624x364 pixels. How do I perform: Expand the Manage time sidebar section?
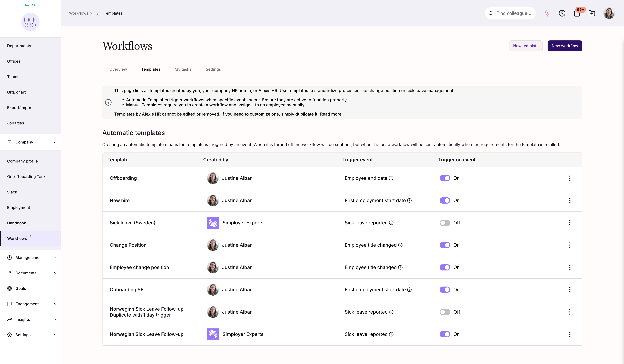tap(55, 257)
